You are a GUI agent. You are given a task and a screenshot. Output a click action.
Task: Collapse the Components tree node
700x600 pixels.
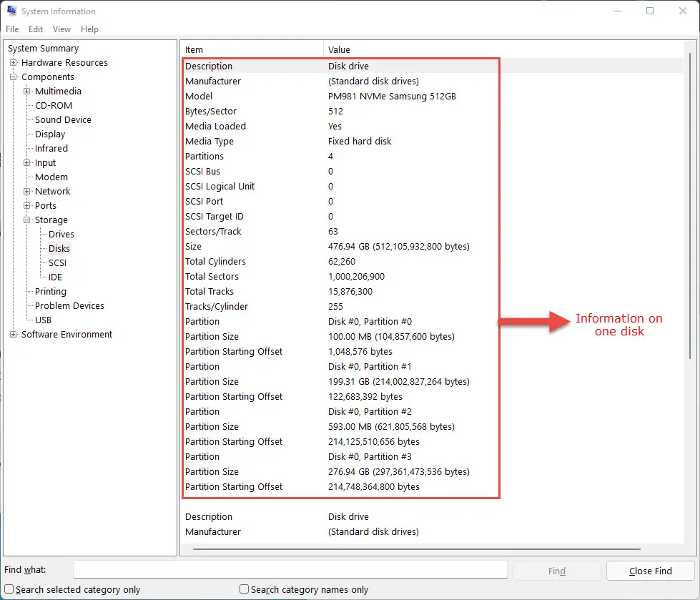pos(14,77)
